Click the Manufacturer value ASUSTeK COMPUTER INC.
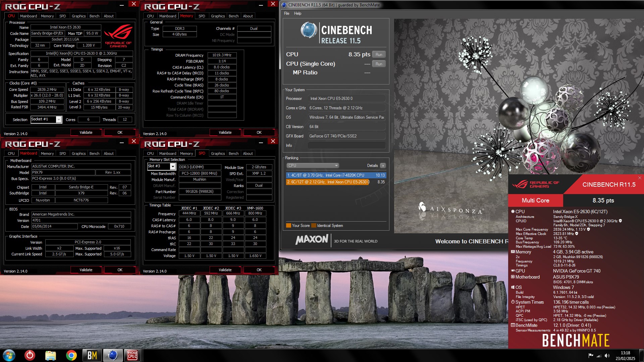Image resolution: width=644 pixels, height=362 pixels. [x=81, y=166]
